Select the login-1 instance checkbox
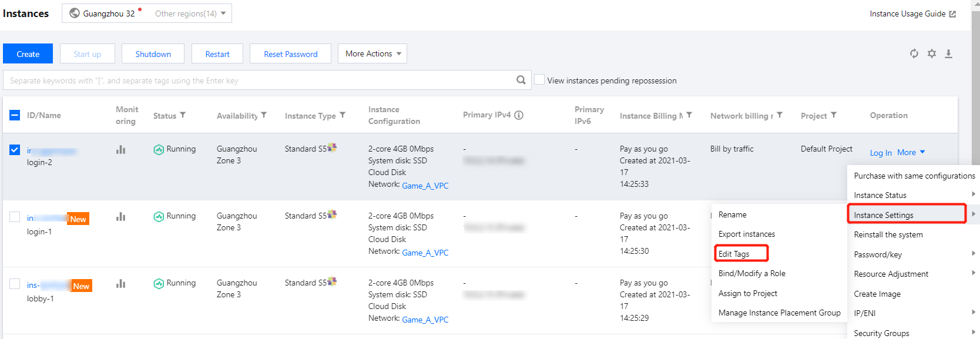The height and width of the screenshot is (339, 980). click(x=15, y=217)
